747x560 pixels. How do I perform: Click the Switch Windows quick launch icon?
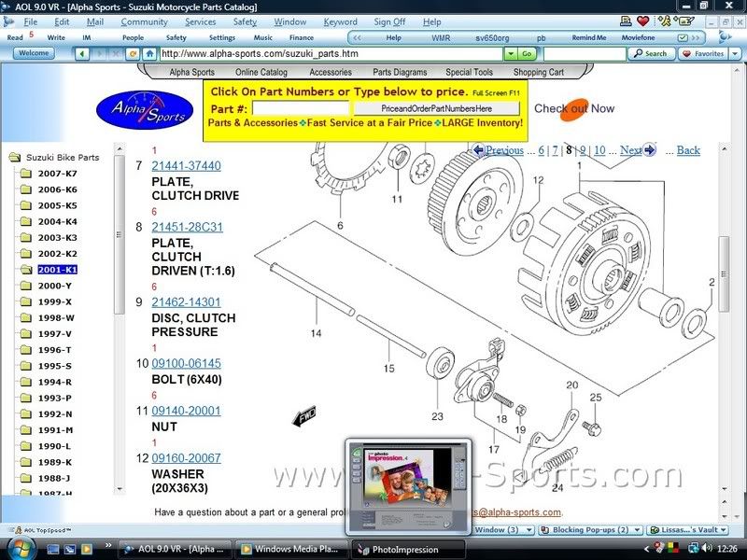69,549
